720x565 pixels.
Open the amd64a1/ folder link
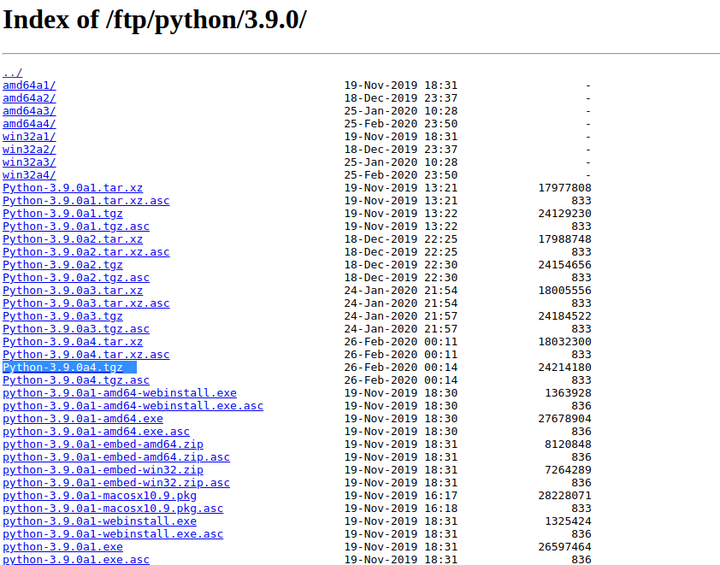click(x=29, y=85)
